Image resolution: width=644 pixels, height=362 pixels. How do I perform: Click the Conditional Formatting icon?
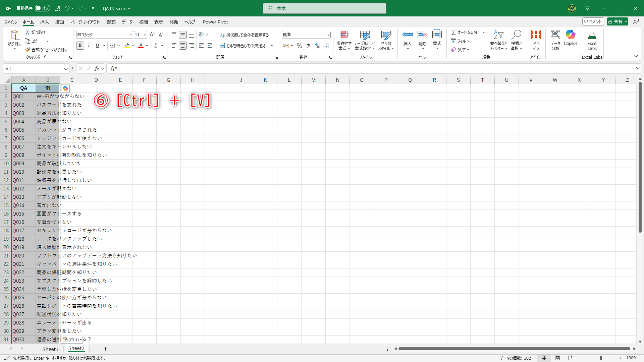tap(344, 35)
